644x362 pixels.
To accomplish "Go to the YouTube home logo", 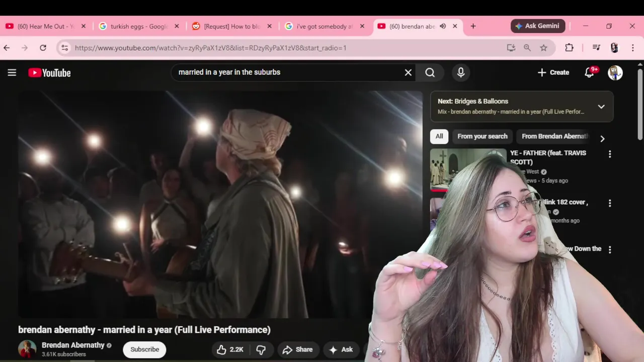I will (49, 73).
